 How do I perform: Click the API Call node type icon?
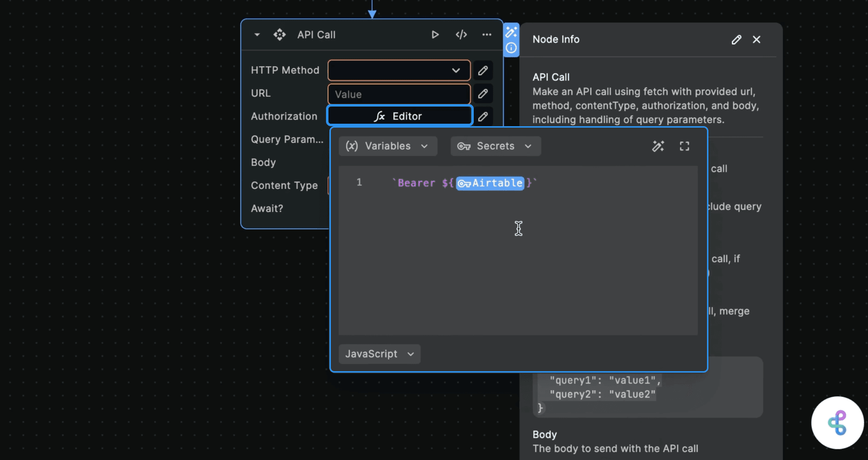point(279,34)
